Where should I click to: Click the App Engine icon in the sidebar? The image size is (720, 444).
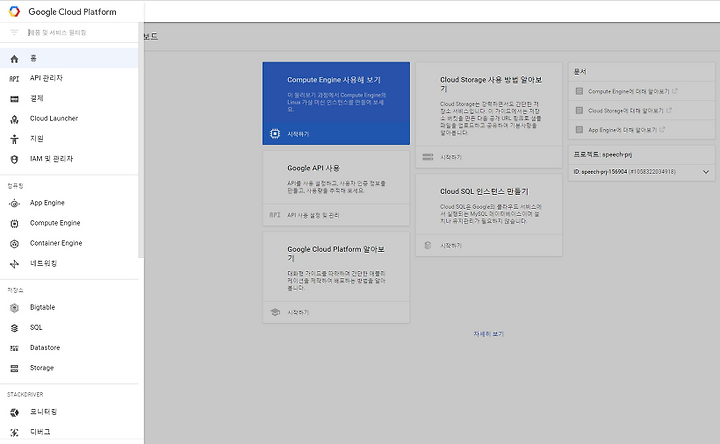pos(14,203)
